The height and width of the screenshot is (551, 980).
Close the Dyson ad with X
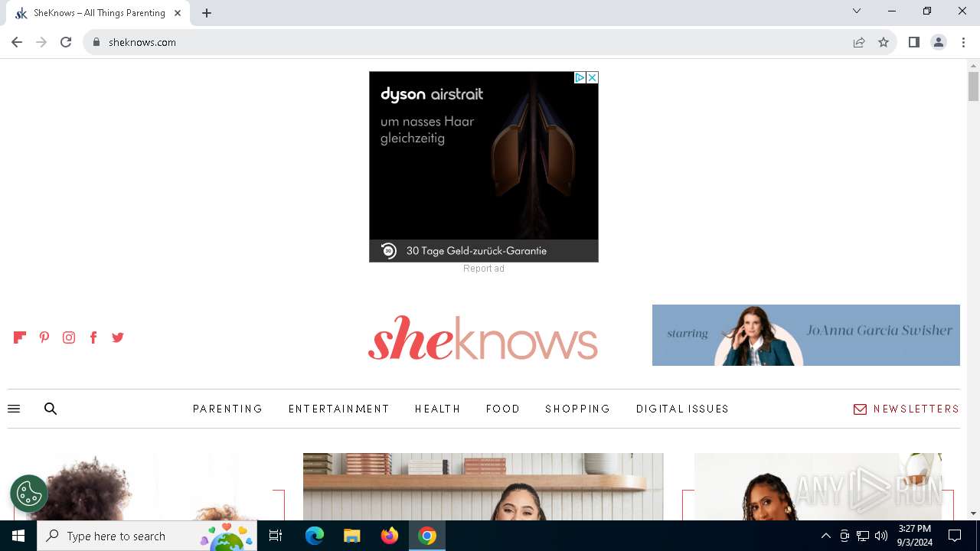pyautogui.click(x=592, y=77)
